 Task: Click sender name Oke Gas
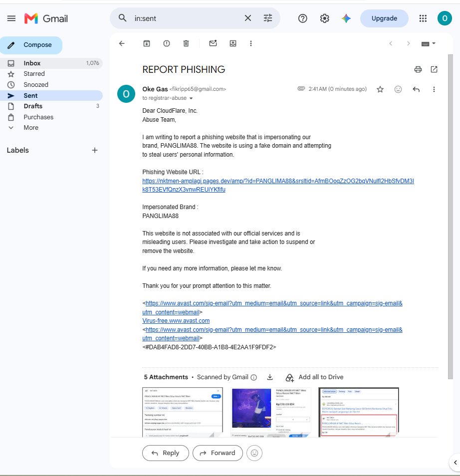tap(155, 89)
